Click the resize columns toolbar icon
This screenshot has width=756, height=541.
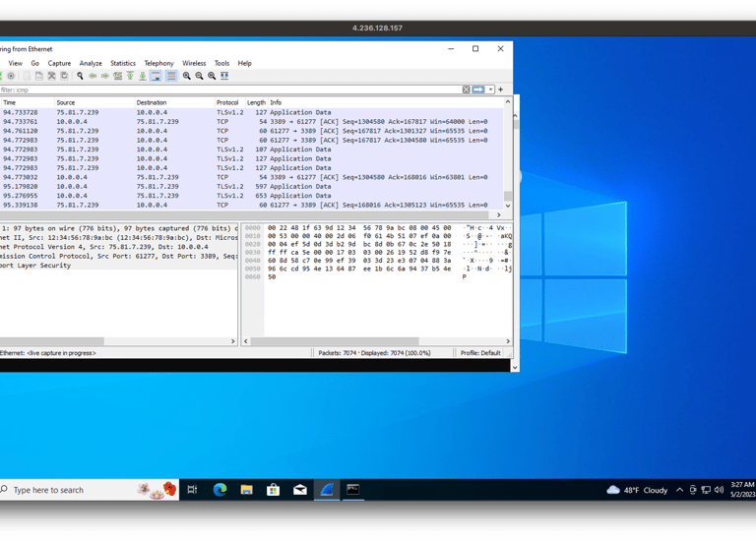coord(224,76)
